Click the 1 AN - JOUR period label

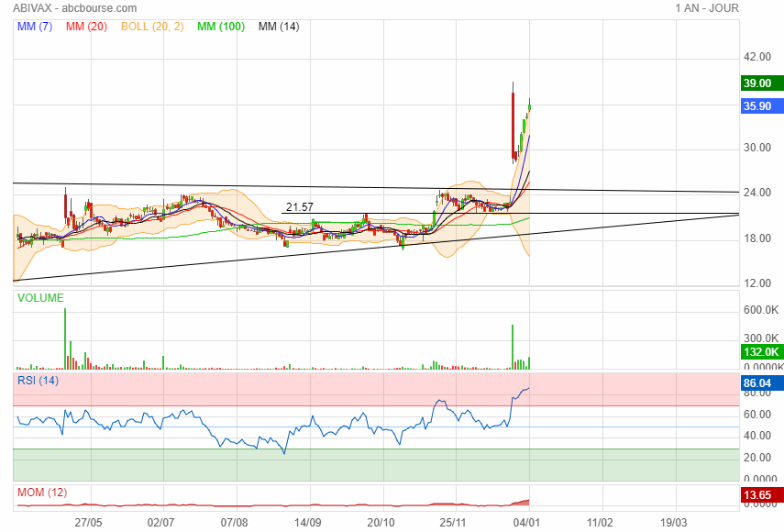point(706,8)
